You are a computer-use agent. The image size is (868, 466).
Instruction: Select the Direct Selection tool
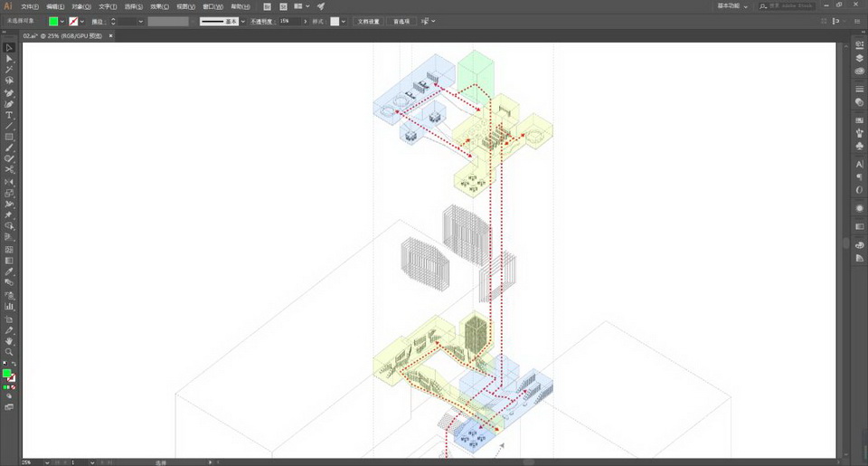click(9, 59)
